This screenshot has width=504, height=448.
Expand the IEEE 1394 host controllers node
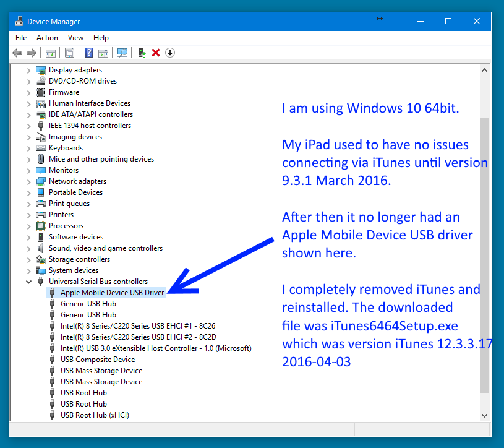28,126
